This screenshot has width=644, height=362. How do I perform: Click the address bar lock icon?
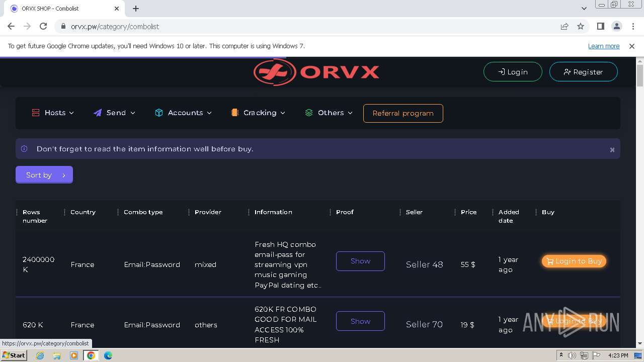point(63,27)
